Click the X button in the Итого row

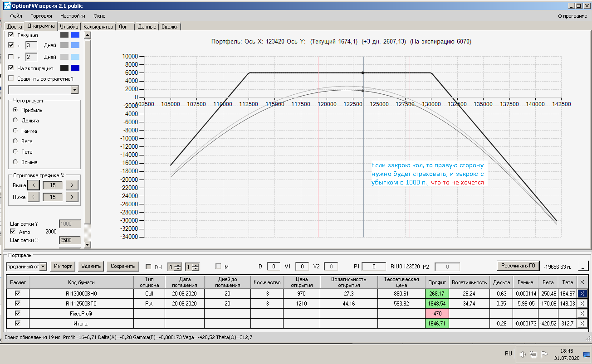[582, 323]
